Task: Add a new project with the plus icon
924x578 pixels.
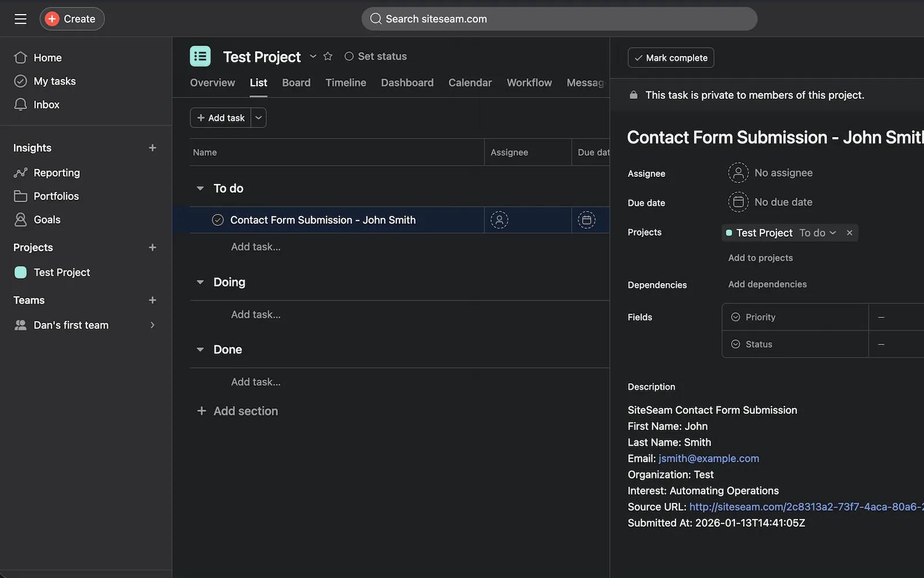Action: pyautogui.click(x=152, y=247)
